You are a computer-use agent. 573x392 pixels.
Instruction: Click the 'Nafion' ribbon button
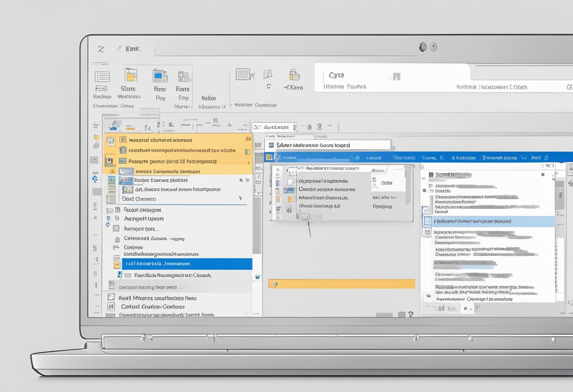point(208,98)
